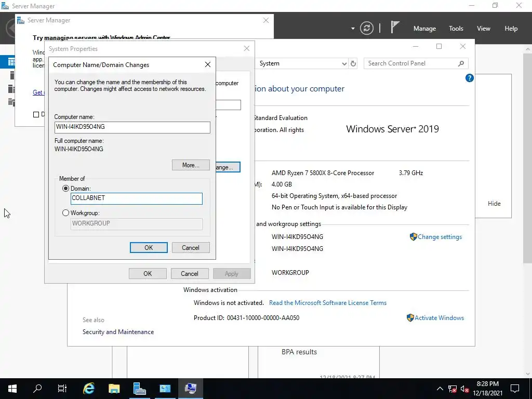Click the Server Manager refresh icon
Screen dimensions: 532x399
[x=366, y=28]
